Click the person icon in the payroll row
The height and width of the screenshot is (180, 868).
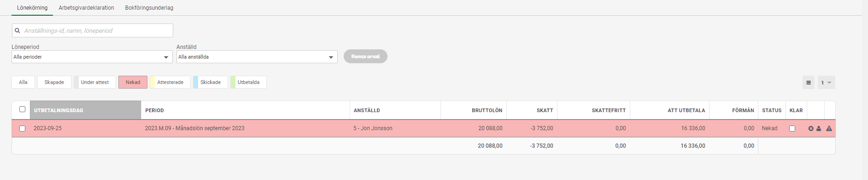[x=819, y=128]
